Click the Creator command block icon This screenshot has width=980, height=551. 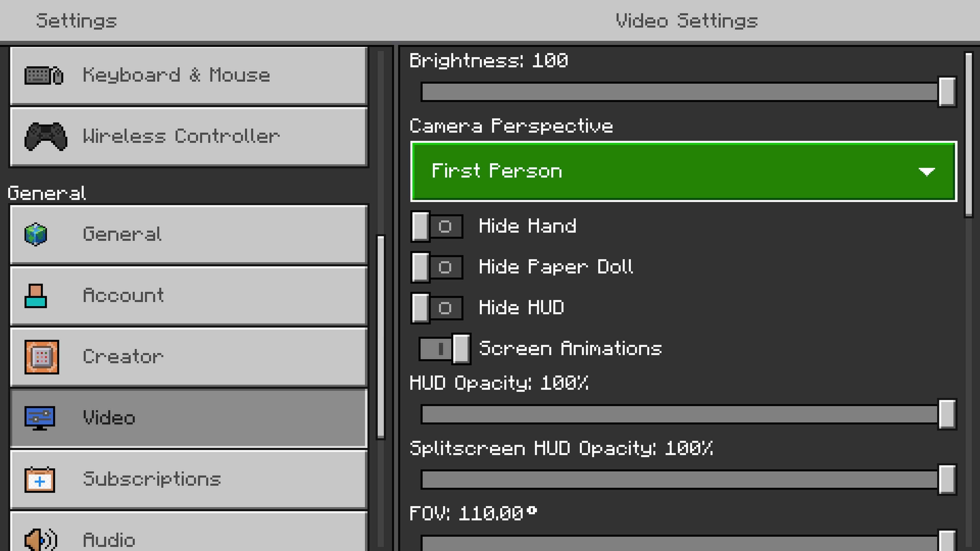pyautogui.click(x=42, y=357)
